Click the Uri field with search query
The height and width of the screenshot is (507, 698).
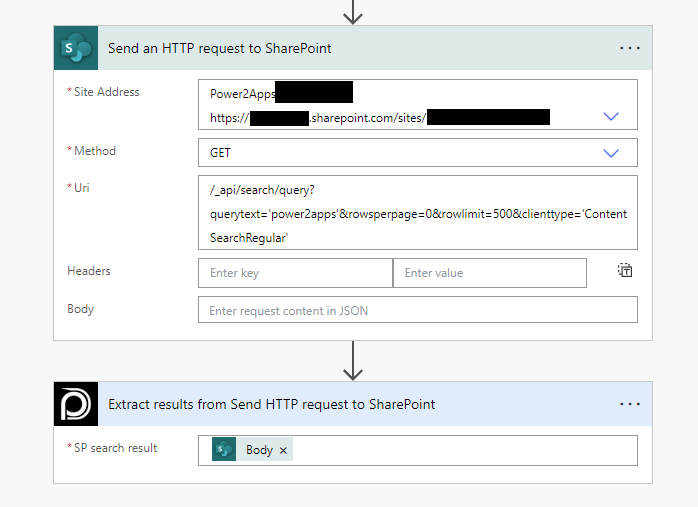click(418, 212)
